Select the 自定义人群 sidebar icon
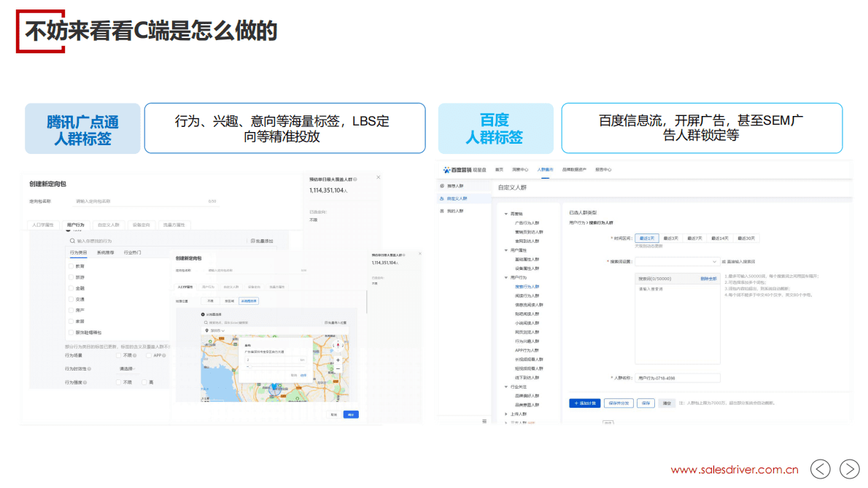 441,197
